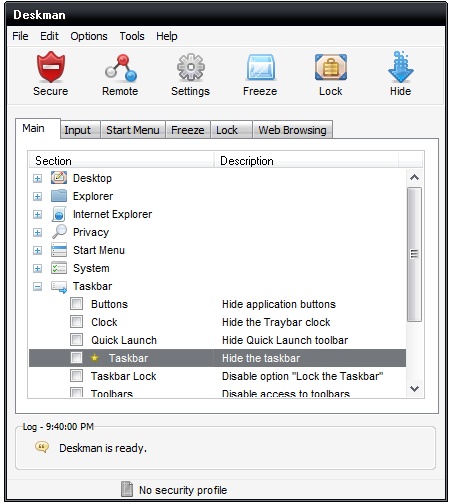Enable the Buttons checkbox
Screen dimensions: 454x504
point(77,304)
